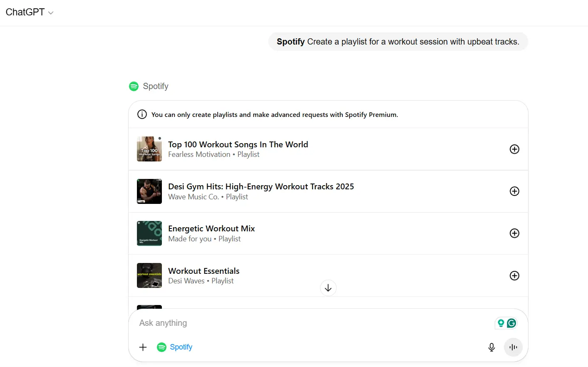The image size is (588, 367).
Task: Open Grammarly suggestions via lightbulb icon
Action: pyautogui.click(x=501, y=323)
